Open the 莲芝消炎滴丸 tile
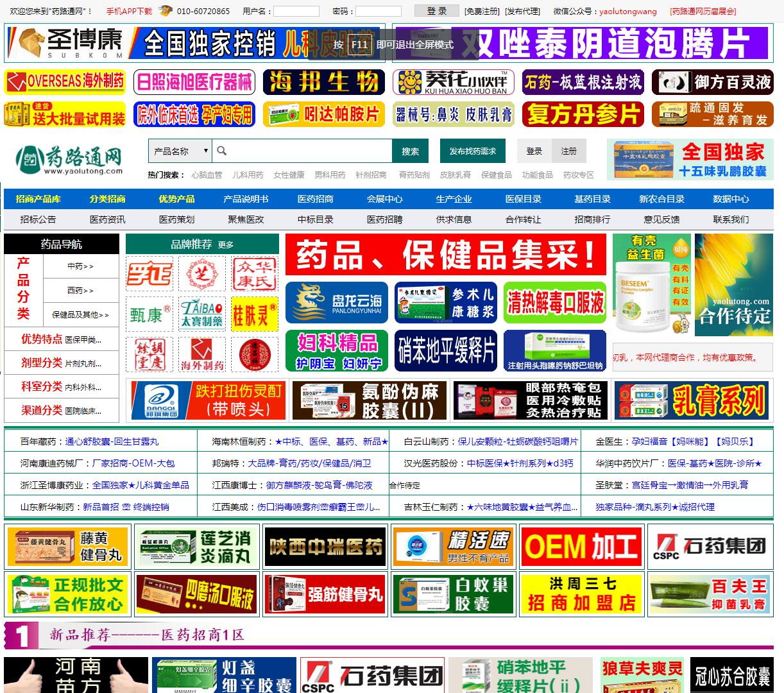Image resolution: width=784 pixels, height=693 pixels. (x=197, y=547)
